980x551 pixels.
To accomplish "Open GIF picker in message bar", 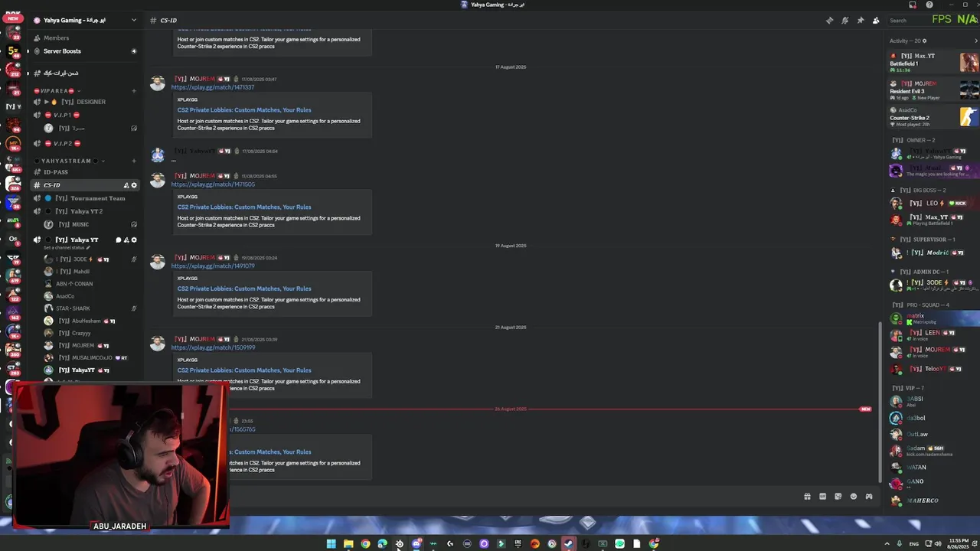I will coord(823,497).
